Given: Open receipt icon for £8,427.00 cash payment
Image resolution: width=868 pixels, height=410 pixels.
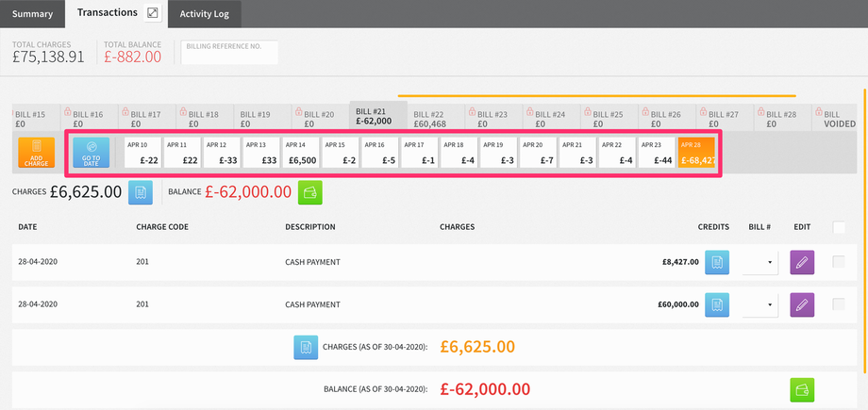Looking at the screenshot, I should point(717,262).
